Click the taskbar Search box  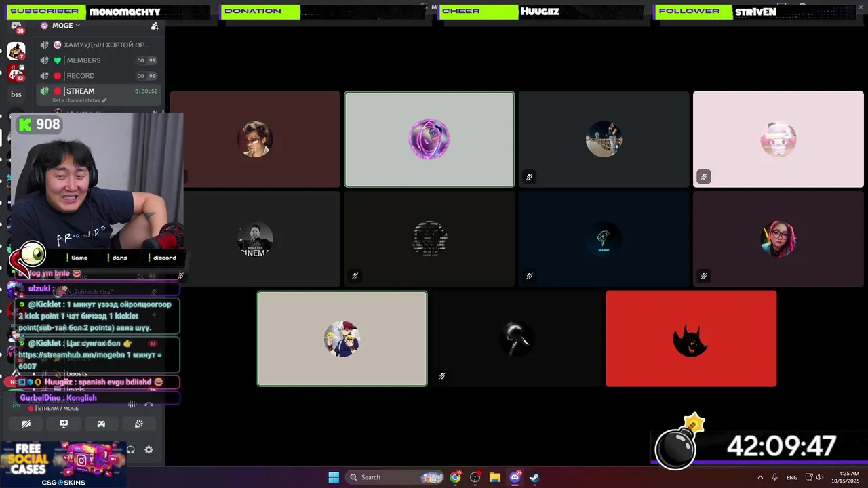(395, 477)
